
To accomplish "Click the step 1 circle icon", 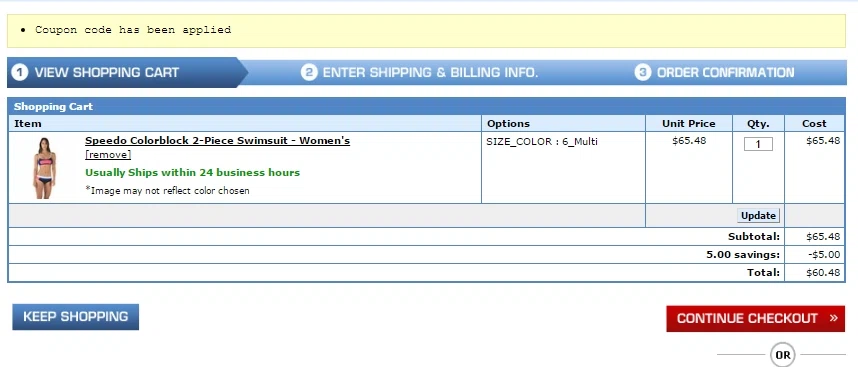I will click(x=20, y=72).
